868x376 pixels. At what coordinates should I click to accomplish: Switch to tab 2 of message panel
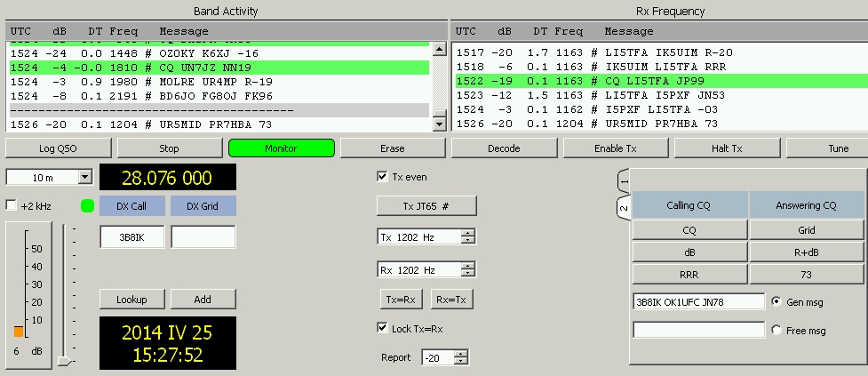pyautogui.click(x=624, y=209)
